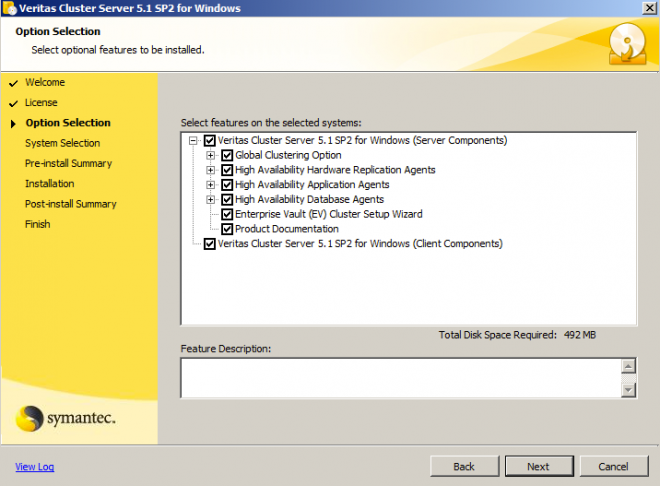Toggle the Client Components checkbox
Screen dimensions: 660x486
tap(210, 244)
